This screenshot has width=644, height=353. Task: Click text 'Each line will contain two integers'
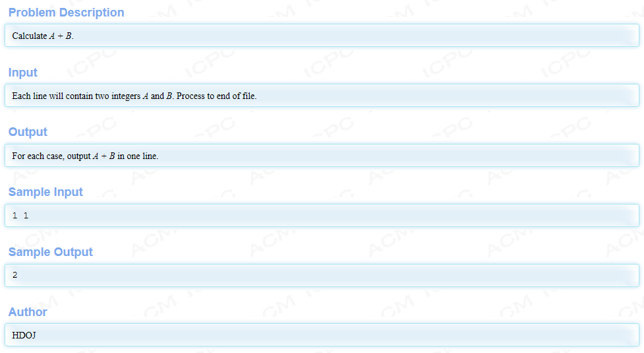(x=76, y=96)
